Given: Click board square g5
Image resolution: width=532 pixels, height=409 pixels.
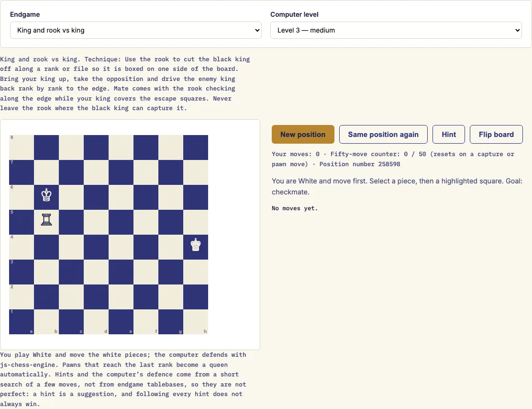Looking at the screenshot, I should coord(171,222).
